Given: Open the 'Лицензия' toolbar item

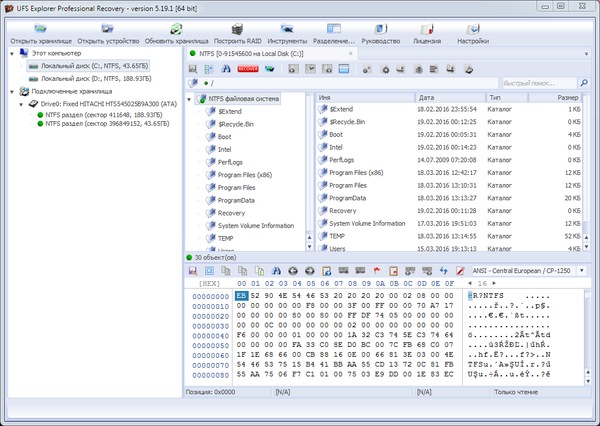Looking at the screenshot, I should tap(426, 28).
